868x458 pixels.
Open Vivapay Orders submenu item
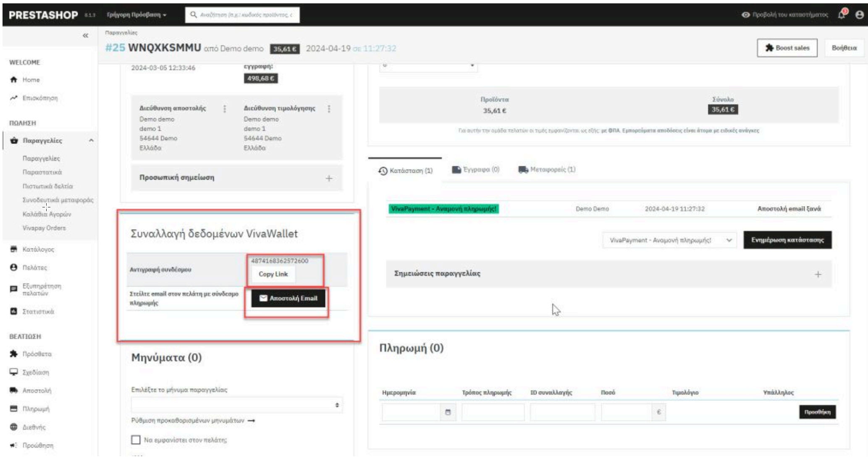pos(44,228)
